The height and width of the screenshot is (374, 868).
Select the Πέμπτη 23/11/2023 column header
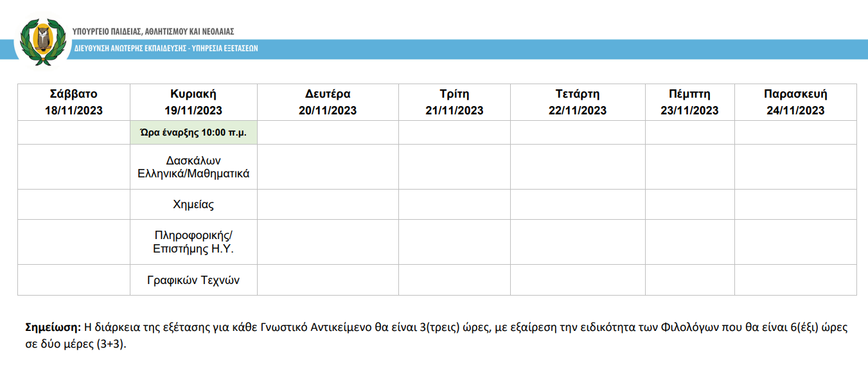click(x=690, y=102)
